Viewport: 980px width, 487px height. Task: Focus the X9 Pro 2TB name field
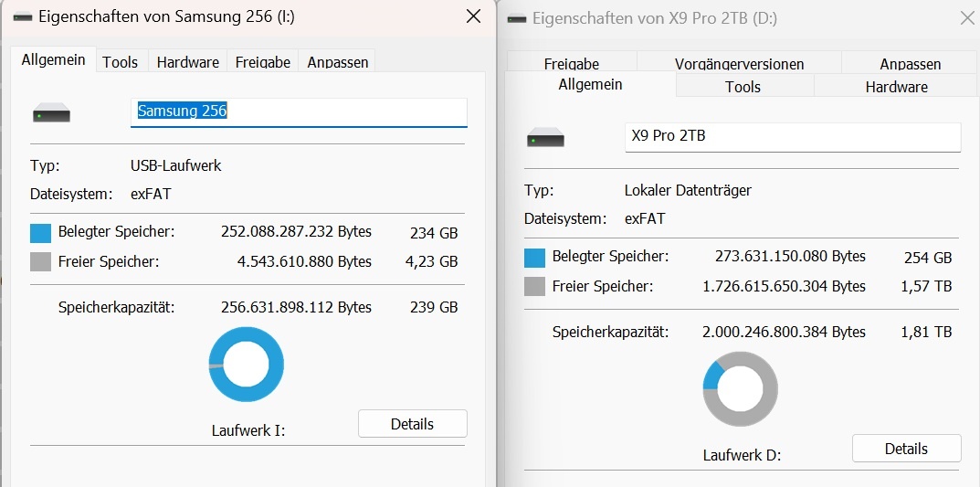792,137
